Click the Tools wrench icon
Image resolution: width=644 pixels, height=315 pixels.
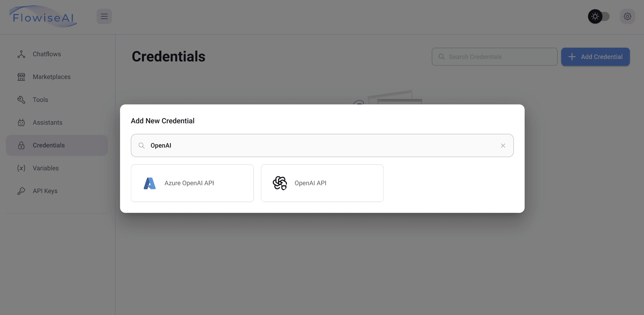pyautogui.click(x=21, y=100)
